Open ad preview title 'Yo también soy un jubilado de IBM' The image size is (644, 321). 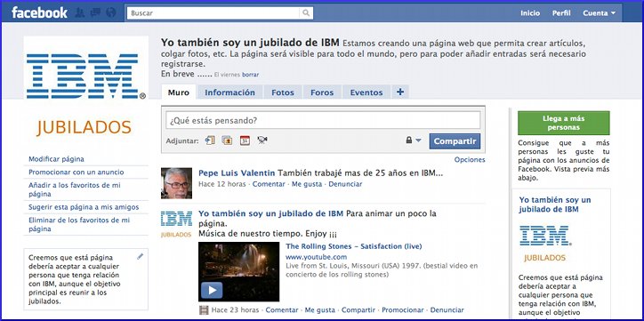[x=555, y=205]
